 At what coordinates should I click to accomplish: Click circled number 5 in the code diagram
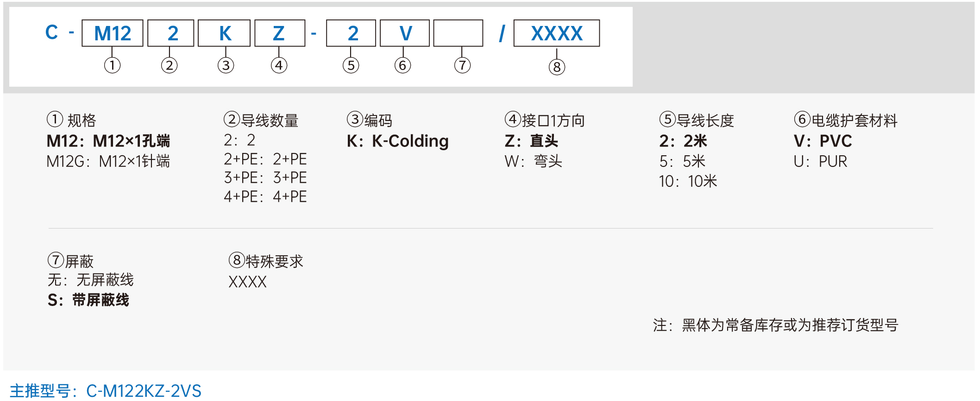(x=351, y=65)
